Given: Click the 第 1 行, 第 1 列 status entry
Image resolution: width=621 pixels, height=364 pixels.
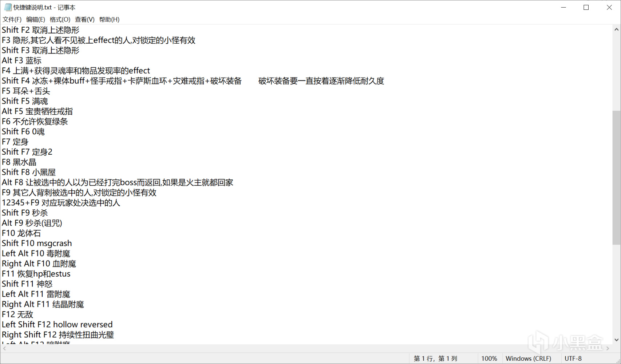Looking at the screenshot, I should pyautogui.click(x=435, y=359).
